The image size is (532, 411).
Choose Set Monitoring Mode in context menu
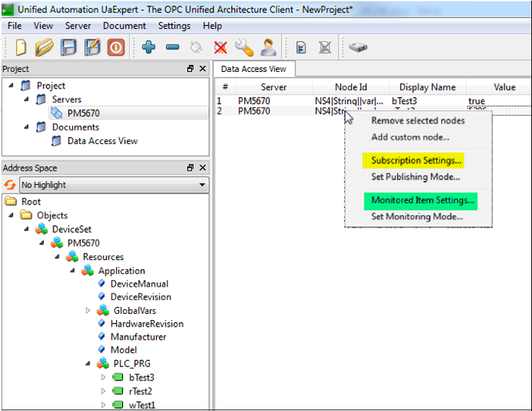pyautogui.click(x=417, y=216)
